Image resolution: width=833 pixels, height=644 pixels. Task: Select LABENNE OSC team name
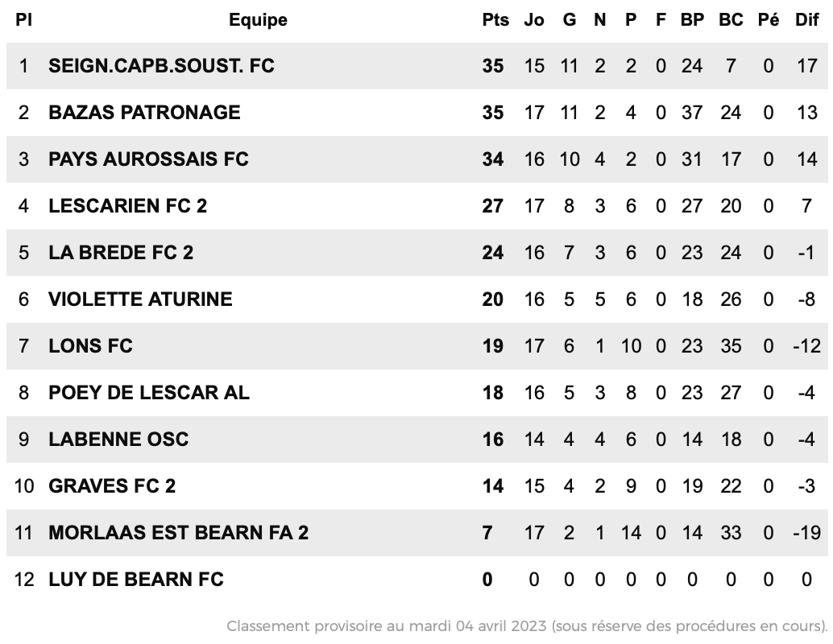point(118,440)
